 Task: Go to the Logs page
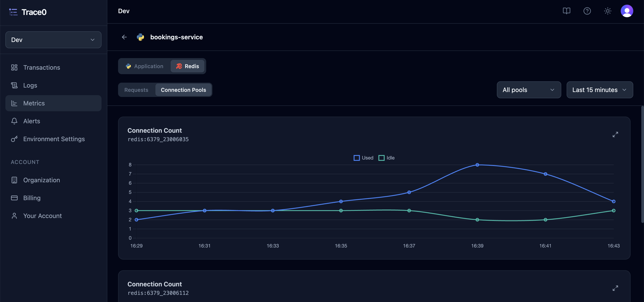tap(53, 85)
